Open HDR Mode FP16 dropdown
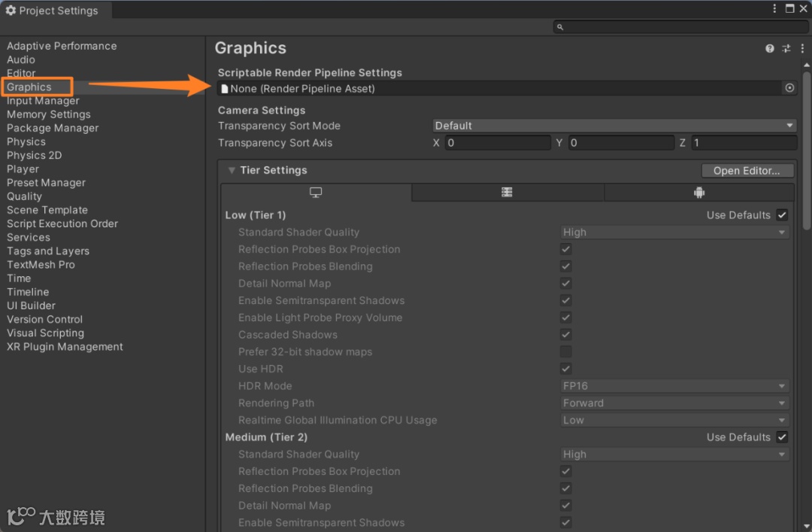This screenshot has height=532, width=812. (674, 386)
